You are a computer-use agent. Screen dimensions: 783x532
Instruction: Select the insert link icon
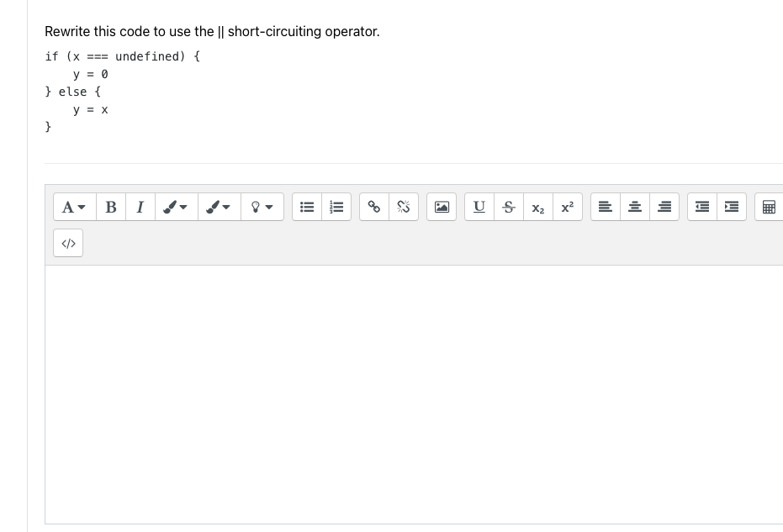coord(374,207)
